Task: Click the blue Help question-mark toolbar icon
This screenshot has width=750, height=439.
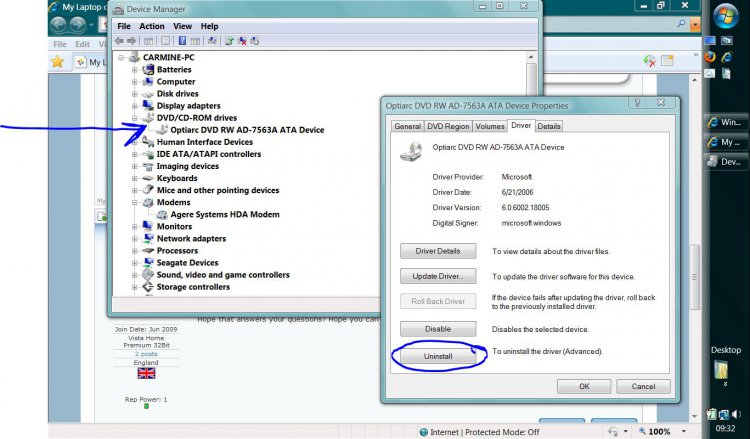Action: 182,41
